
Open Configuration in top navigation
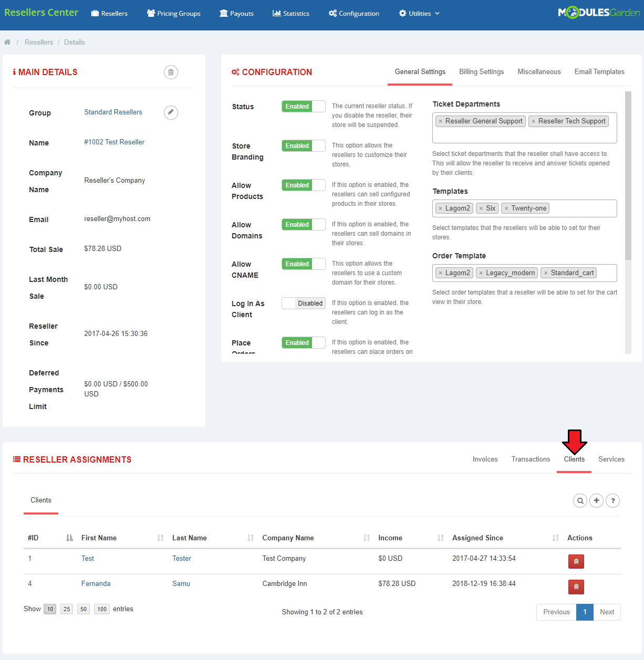[x=354, y=14]
